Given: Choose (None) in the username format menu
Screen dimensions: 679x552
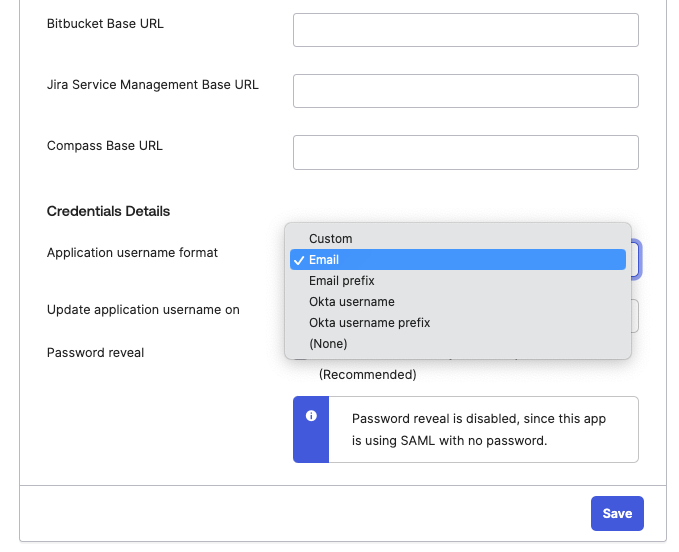Looking at the screenshot, I should pos(328,344).
